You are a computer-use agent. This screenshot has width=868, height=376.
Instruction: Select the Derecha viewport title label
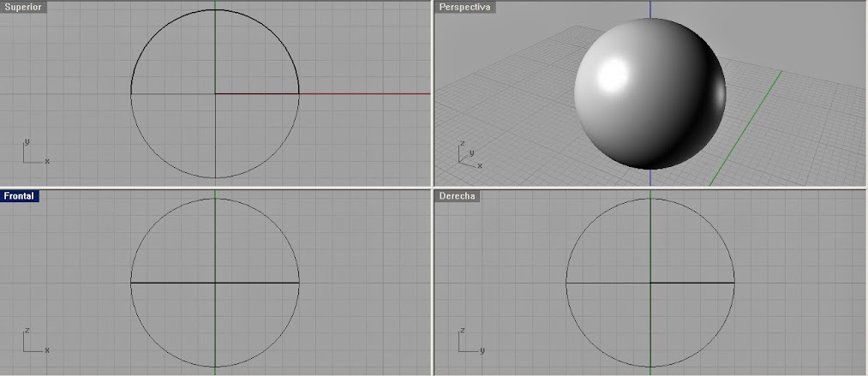[x=457, y=196]
